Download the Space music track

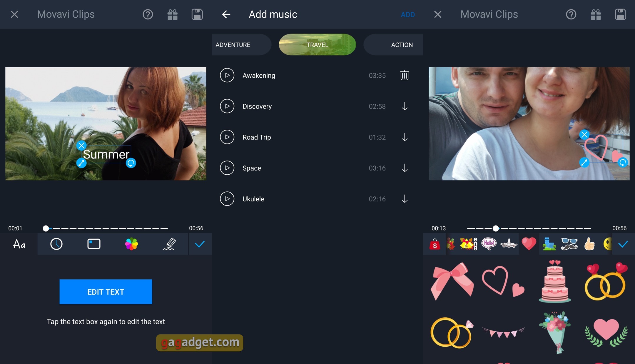pyautogui.click(x=404, y=168)
